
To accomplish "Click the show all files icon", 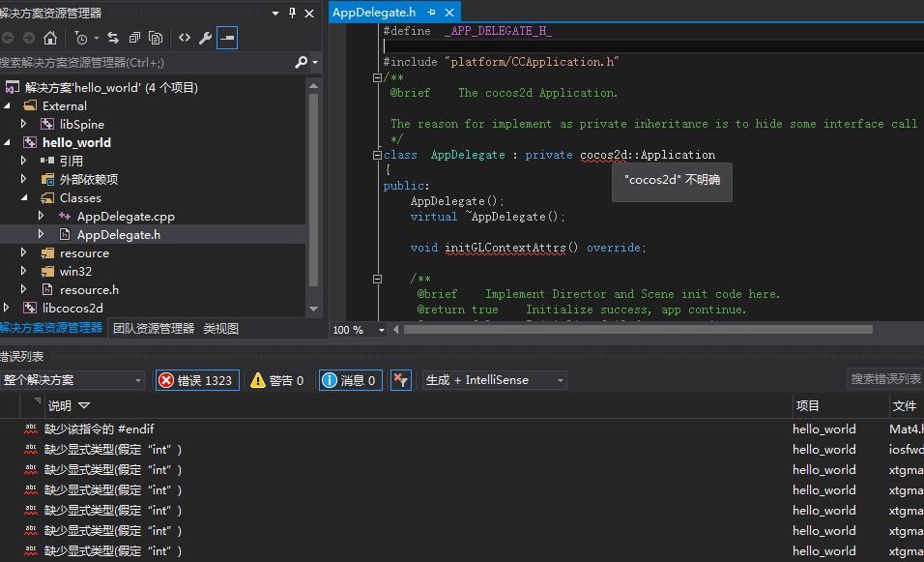I will click(156, 38).
